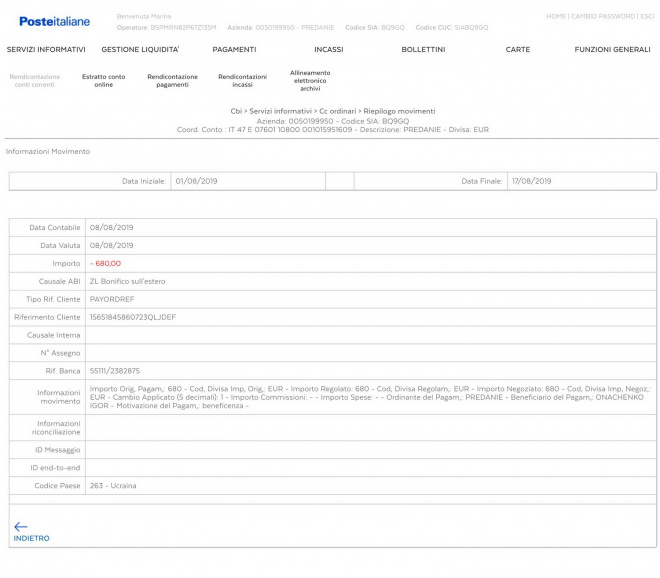Image resolution: width=660 pixels, height=578 pixels.
Task: Go back using the INDIETRO link
Action: (31, 538)
